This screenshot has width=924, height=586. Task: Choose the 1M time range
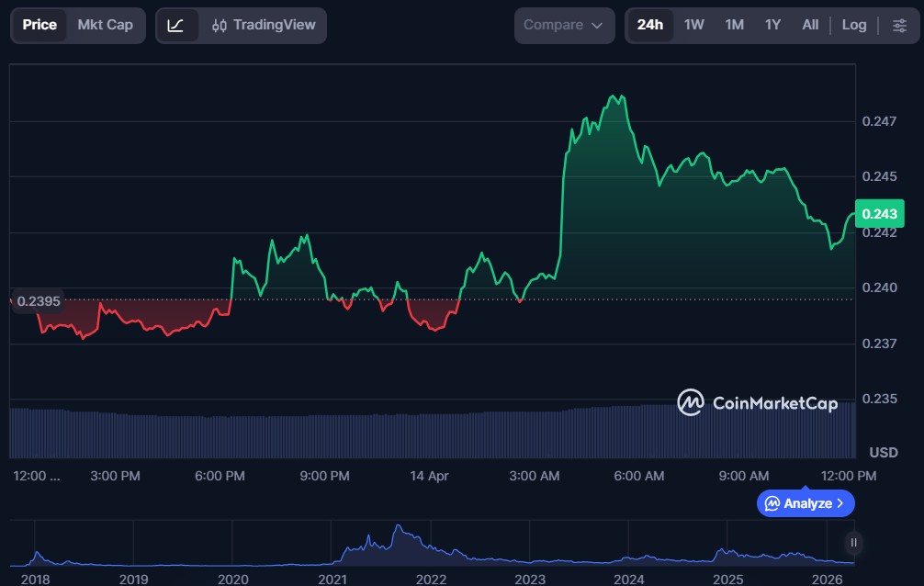click(x=734, y=25)
